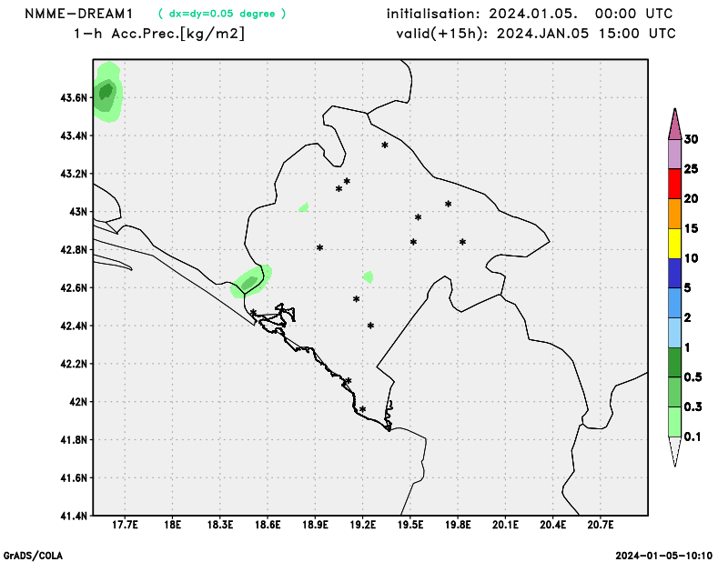Click the green precipitation patch near 18.5E 42.6N

click(x=251, y=281)
